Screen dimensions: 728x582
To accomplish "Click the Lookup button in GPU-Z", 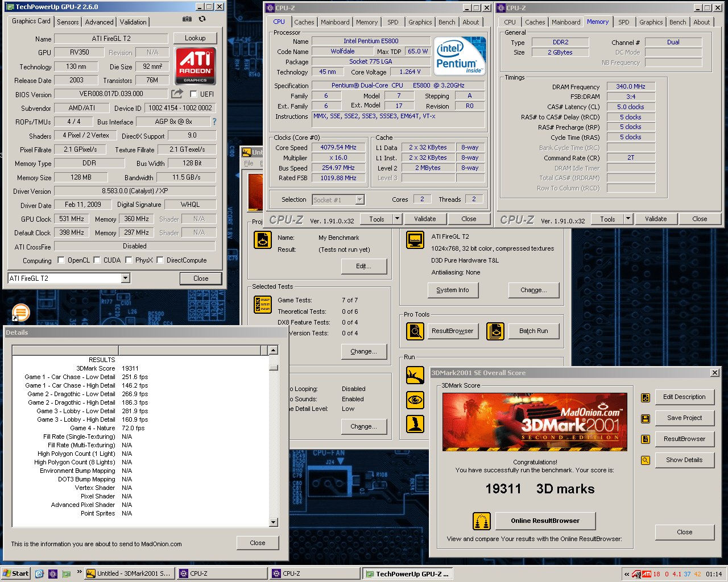I will coord(195,38).
